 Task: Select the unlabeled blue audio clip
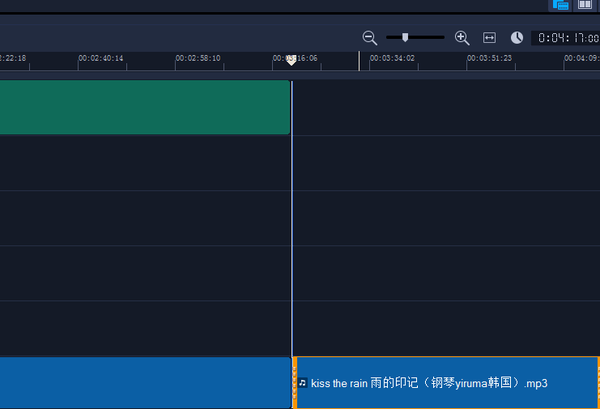point(145,383)
